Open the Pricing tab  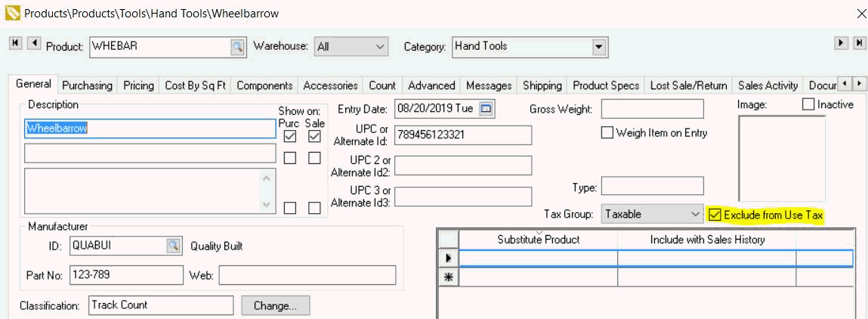(x=138, y=85)
